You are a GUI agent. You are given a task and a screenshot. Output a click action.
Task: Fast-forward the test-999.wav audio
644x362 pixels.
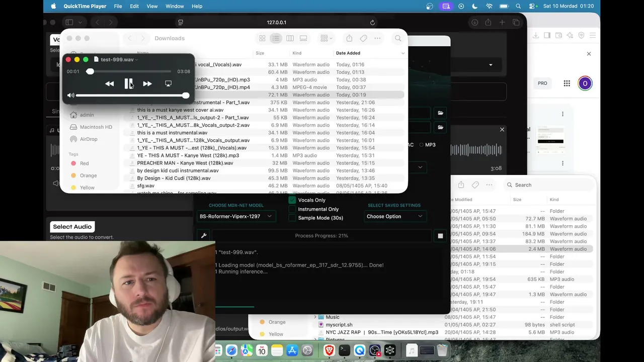click(147, 84)
